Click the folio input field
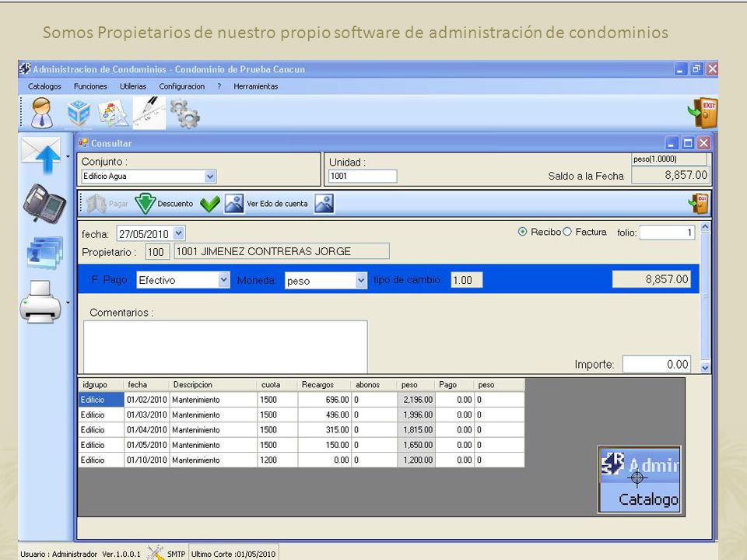Screen dimensions: 747x560 click(x=667, y=233)
